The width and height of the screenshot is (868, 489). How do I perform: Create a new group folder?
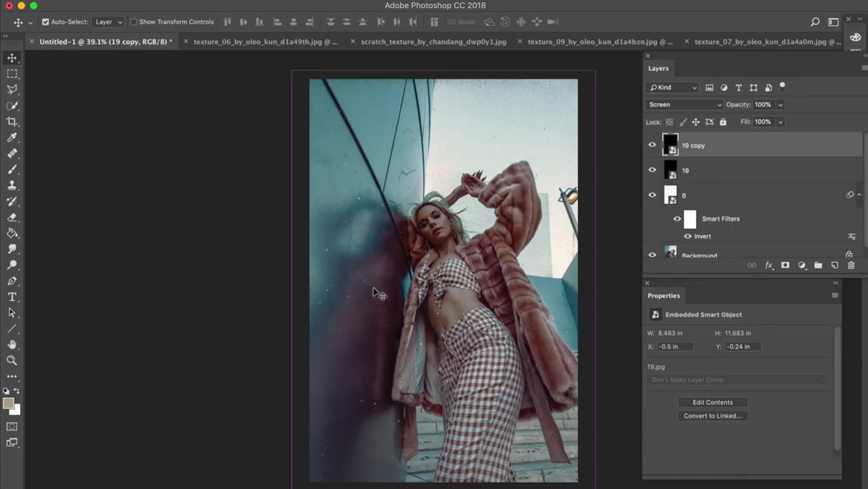[x=818, y=265]
